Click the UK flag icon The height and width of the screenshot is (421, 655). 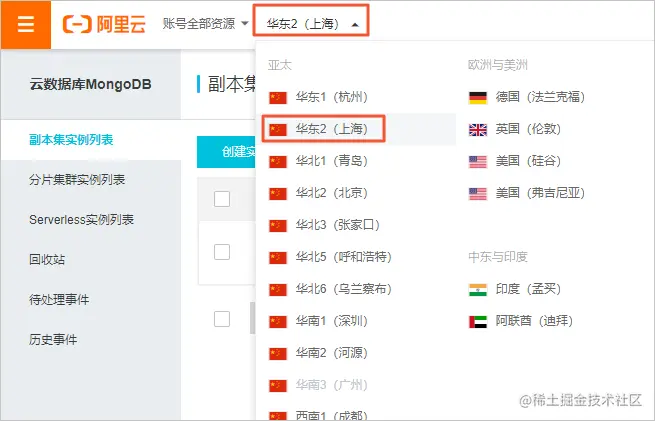pyautogui.click(x=478, y=130)
